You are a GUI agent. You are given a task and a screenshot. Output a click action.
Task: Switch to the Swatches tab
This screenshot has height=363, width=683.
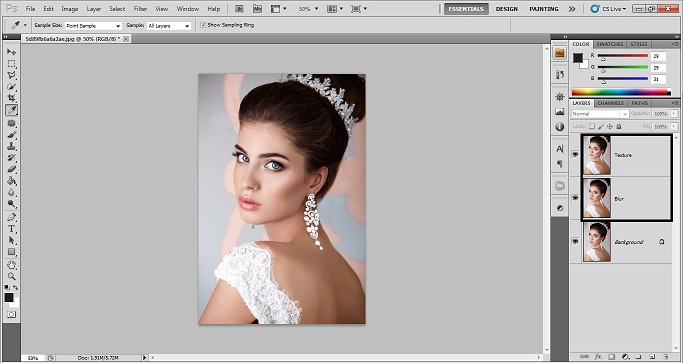tap(609, 44)
